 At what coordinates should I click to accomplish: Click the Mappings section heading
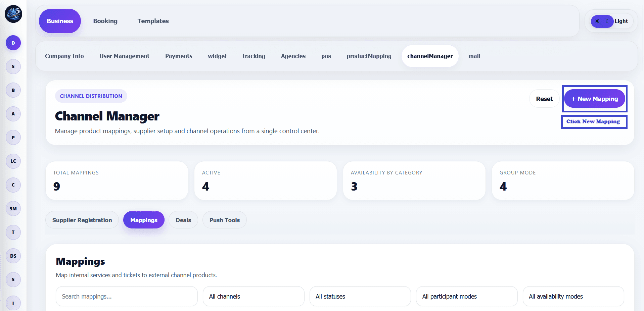click(81, 261)
